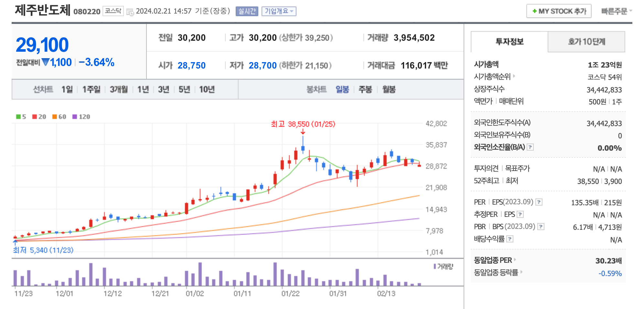
Task: Click the help icon next to BPS(2023.09)
Action: (x=540, y=227)
